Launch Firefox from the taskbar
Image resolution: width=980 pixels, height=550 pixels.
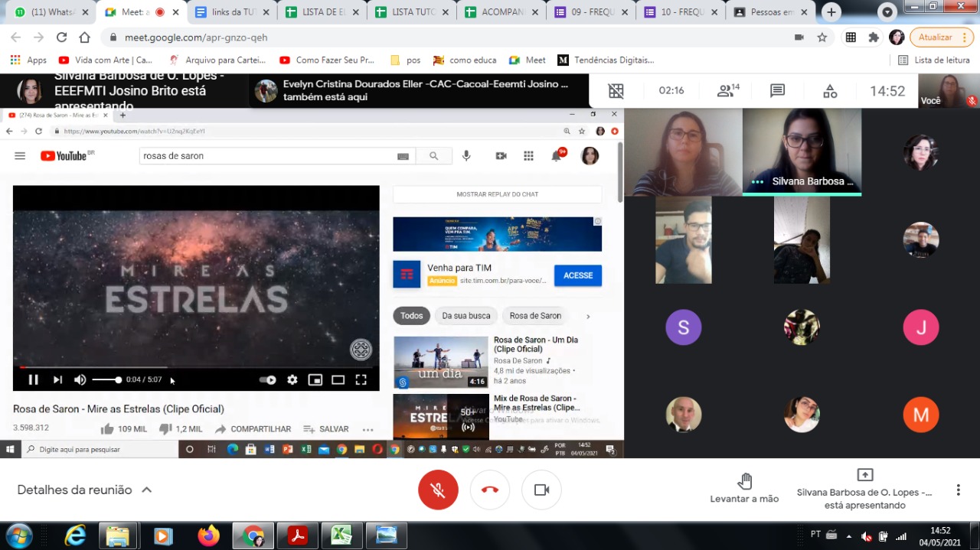(x=208, y=536)
